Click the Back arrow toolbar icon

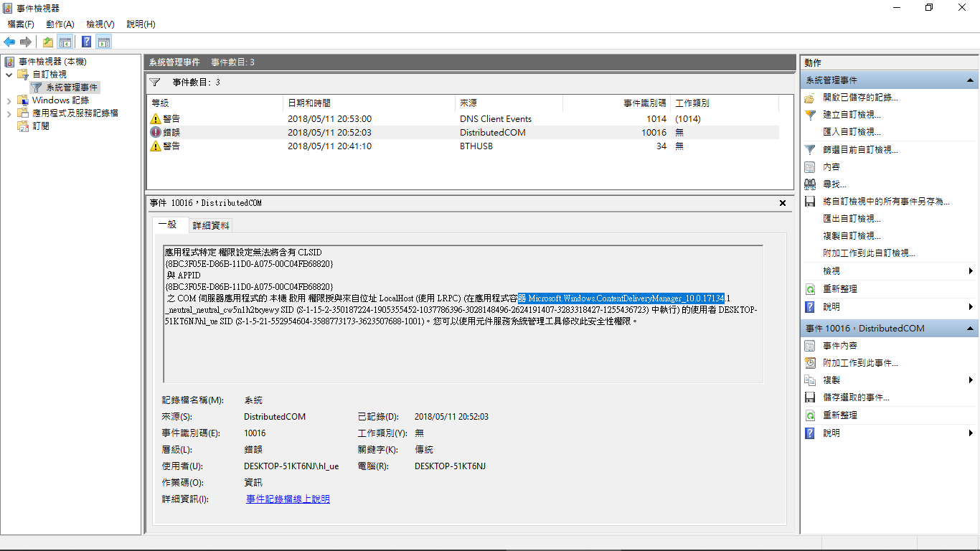[9, 42]
